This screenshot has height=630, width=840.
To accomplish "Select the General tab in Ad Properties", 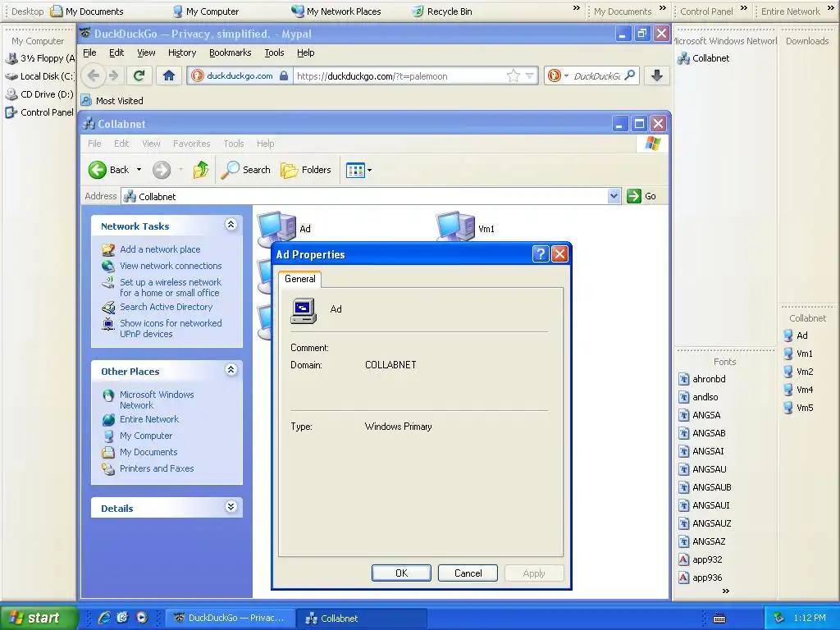I will (300, 279).
